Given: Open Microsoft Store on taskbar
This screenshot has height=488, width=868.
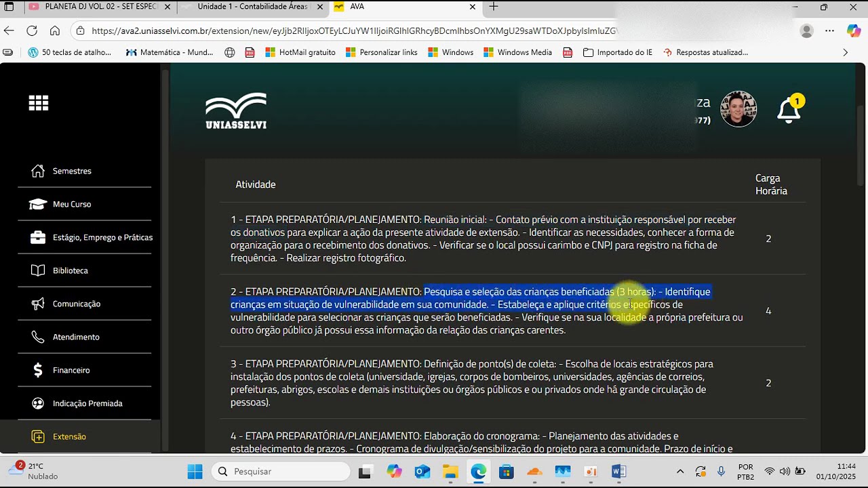Looking at the screenshot, I should [506, 471].
